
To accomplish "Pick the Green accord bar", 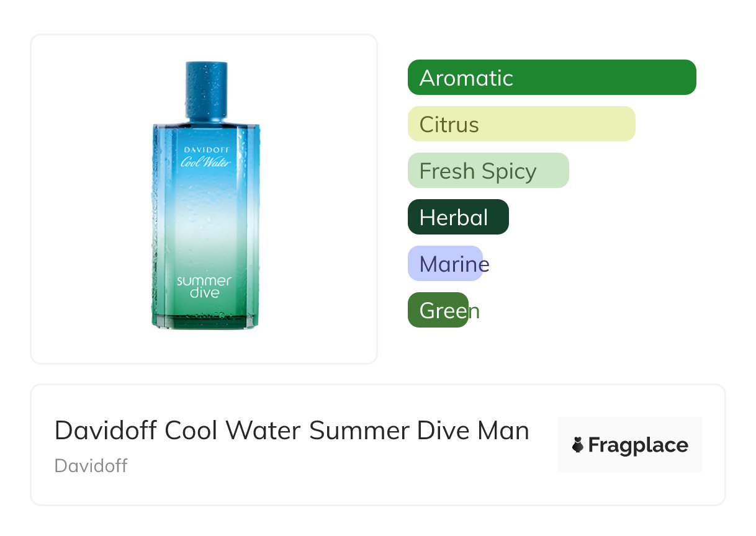I will (x=438, y=310).
